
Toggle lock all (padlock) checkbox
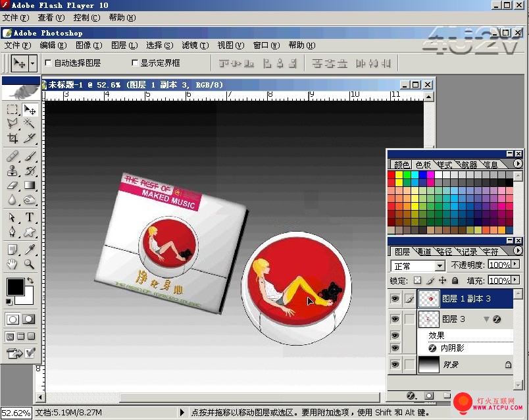[x=455, y=280]
